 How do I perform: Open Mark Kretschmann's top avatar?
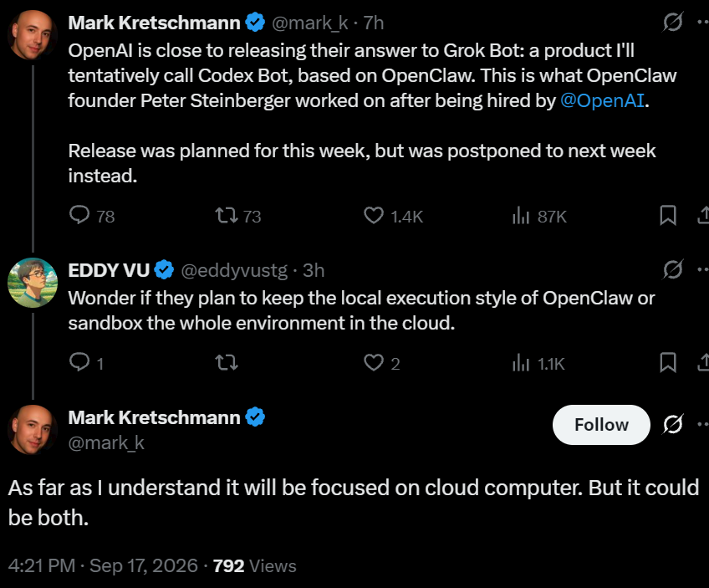point(33,35)
